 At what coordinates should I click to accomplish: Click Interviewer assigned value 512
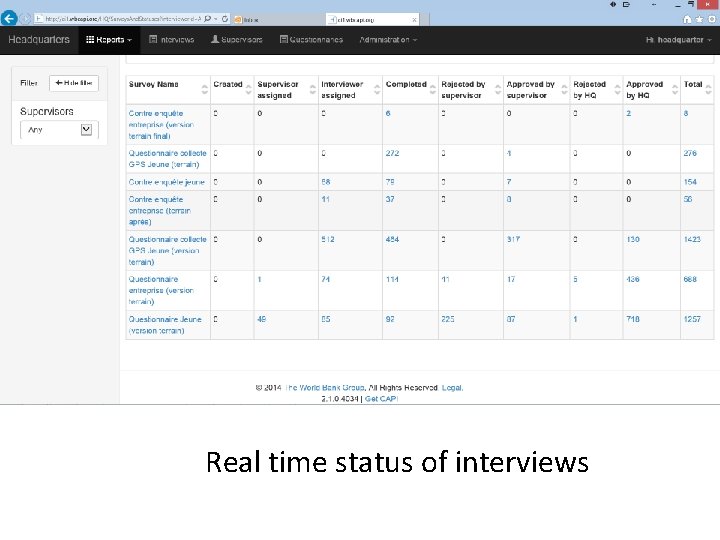328,239
